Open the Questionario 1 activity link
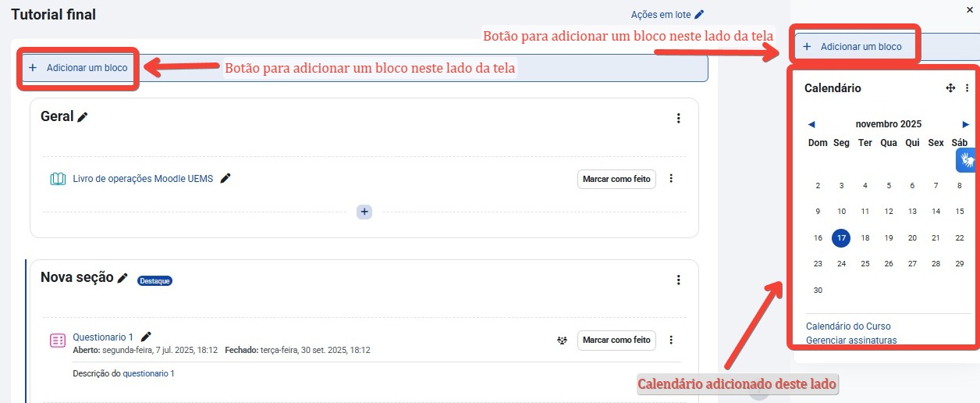The height and width of the screenshot is (403, 980). pyautogui.click(x=103, y=337)
